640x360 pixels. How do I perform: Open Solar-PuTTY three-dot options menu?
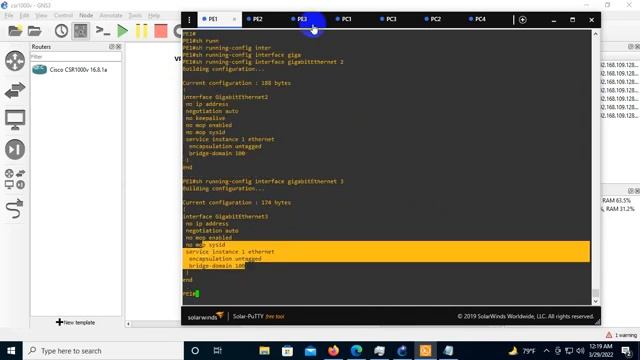189,20
